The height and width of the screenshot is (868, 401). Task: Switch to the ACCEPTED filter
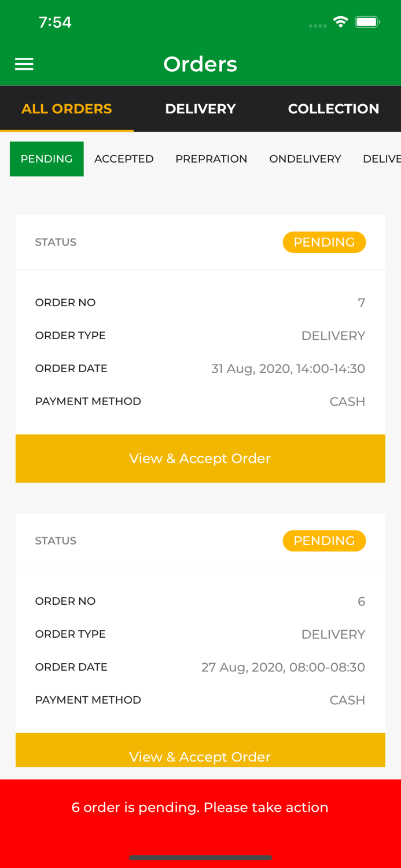(124, 159)
